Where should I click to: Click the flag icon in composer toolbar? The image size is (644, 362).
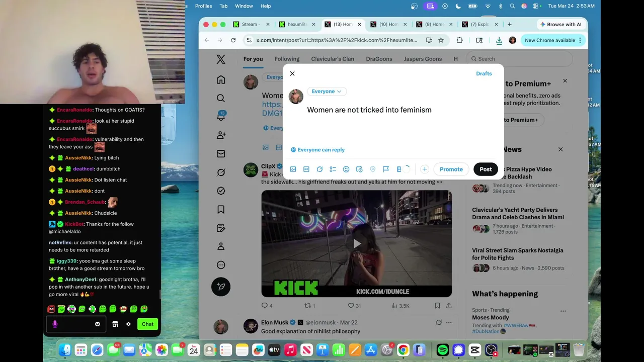click(x=386, y=169)
